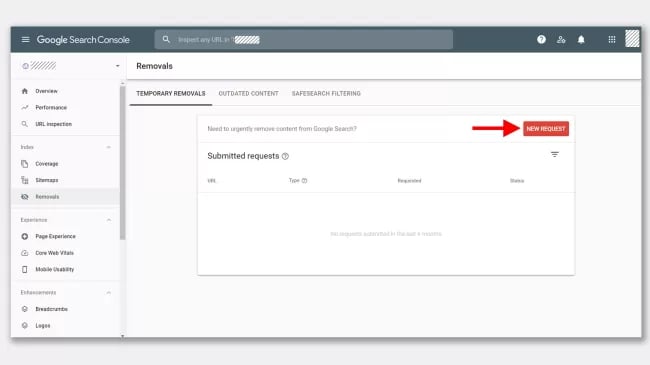Switch to Temporary Removals tab
The height and width of the screenshot is (365, 650).
point(171,93)
